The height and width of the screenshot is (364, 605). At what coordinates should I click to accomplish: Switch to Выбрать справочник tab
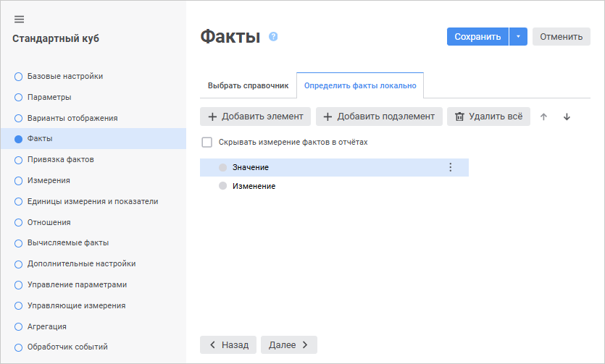[248, 85]
